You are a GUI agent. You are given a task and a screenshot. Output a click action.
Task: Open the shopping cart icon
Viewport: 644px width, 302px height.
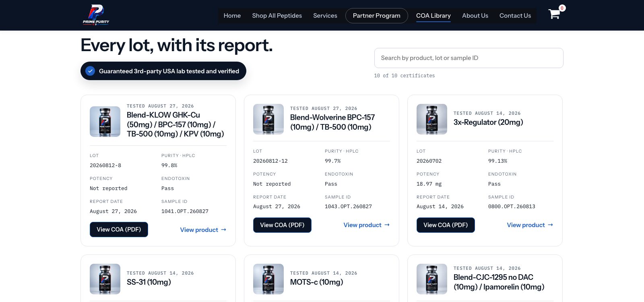[554, 14]
